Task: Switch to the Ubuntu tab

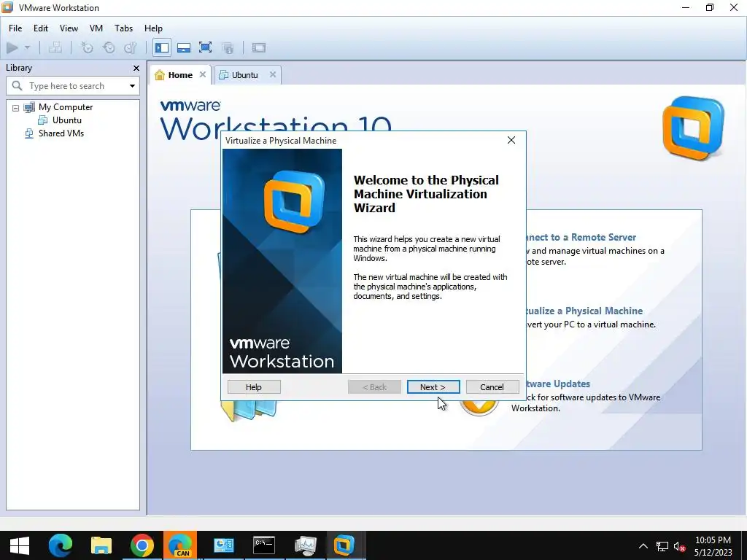Action: (x=244, y=75)
